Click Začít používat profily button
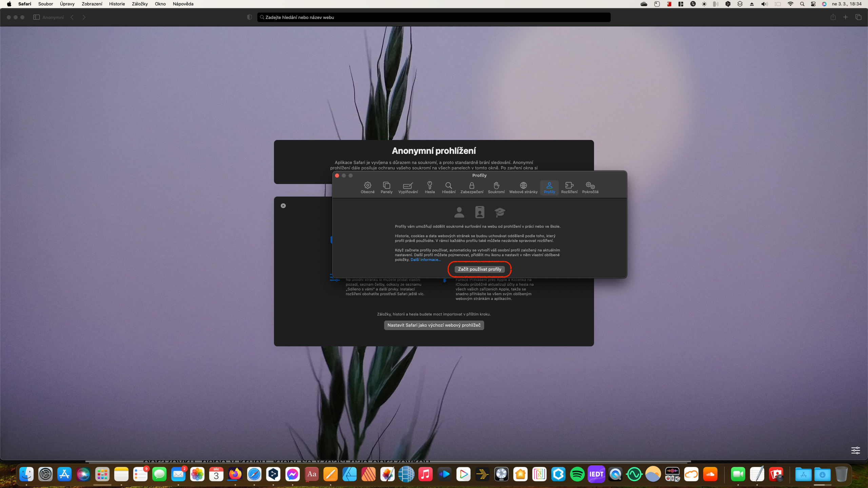The image size is (868, 488). (x=479, y=269)
